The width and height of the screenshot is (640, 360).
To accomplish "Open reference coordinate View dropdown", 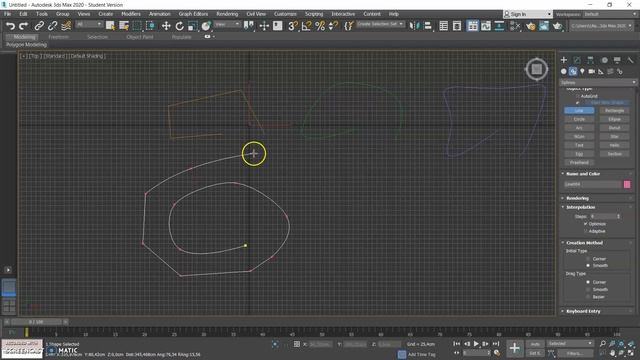I will coord(227,24).
